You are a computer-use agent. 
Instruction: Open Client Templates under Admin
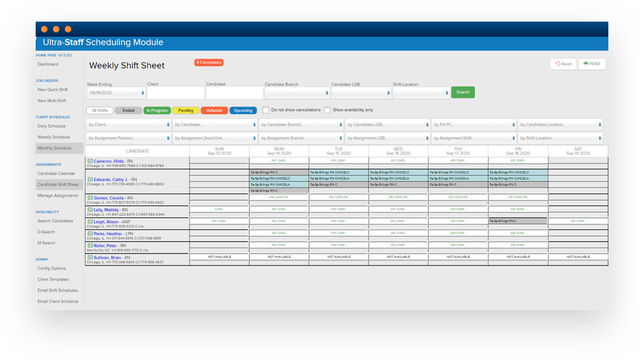[x=53, y=280]
